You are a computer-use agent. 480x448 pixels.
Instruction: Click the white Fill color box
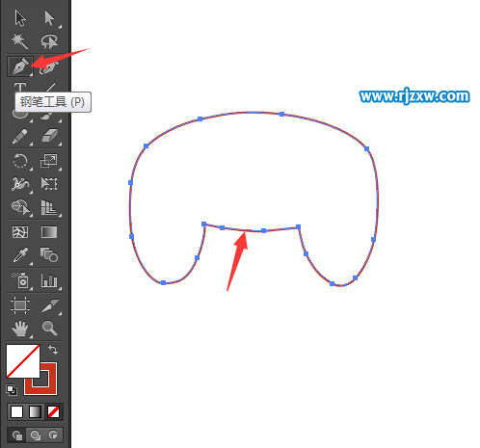pos(23,361)
